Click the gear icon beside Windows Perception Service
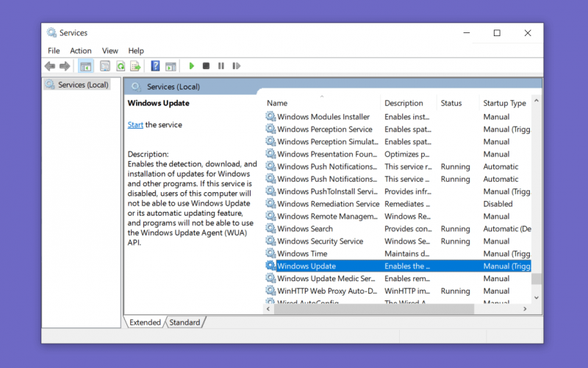588x368 pixels. click(270, 129)
